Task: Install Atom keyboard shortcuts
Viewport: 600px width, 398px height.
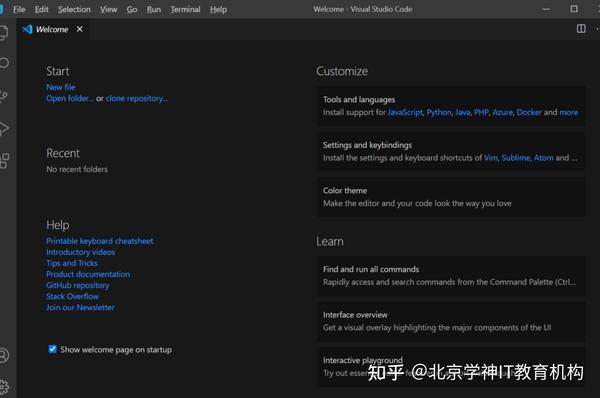Action: (543, 158)
